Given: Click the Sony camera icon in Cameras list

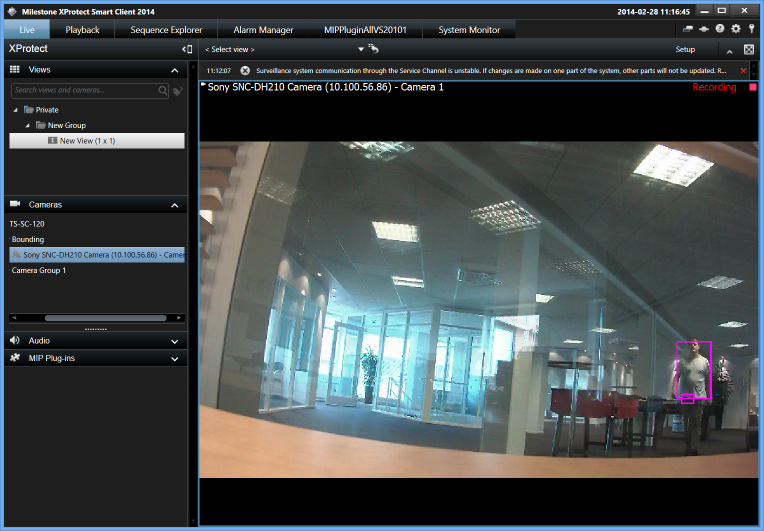Looking at the screenshot, I should pyautogui.click(x=16, y=254).
